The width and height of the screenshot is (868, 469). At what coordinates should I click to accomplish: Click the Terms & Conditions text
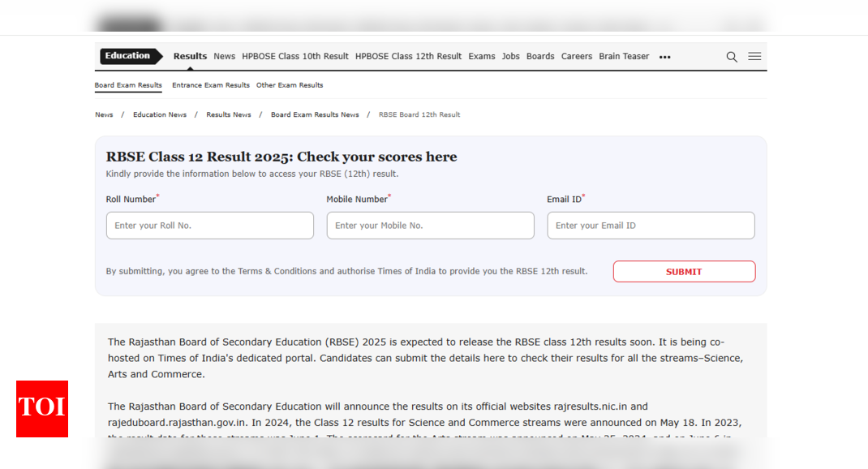coord(277,271)
